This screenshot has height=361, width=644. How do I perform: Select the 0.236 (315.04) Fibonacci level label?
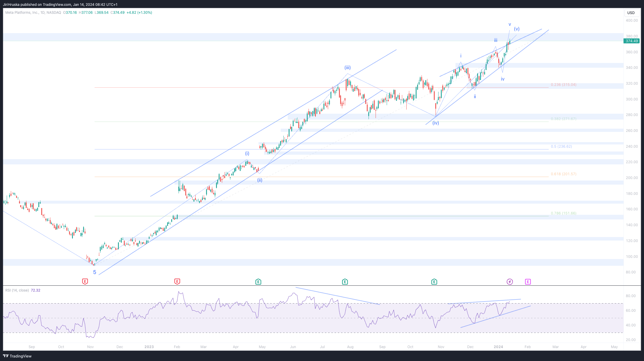click(563, 85)
